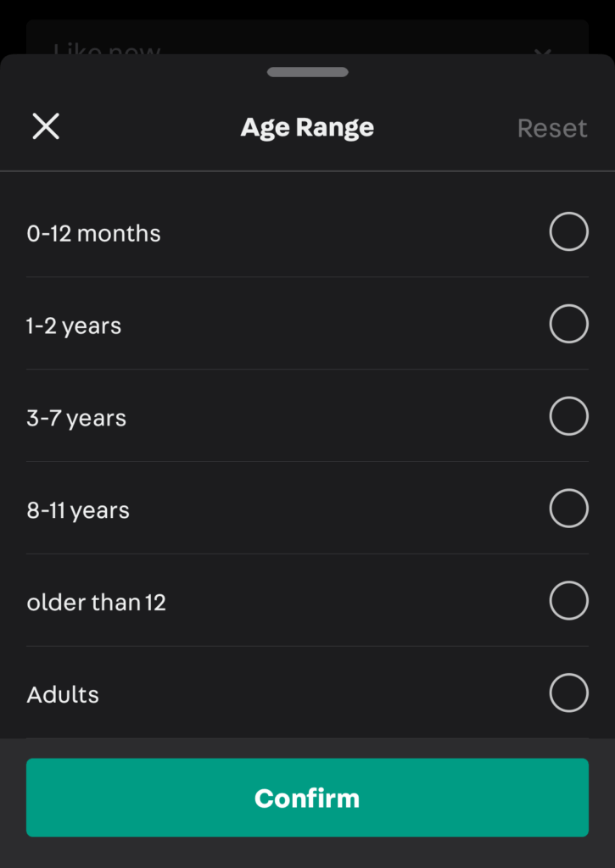Image resolution: width=615 pixels, height=868 pixels.
Task: Pick the 3-7 years radio button
Action: tap(568, 417)
